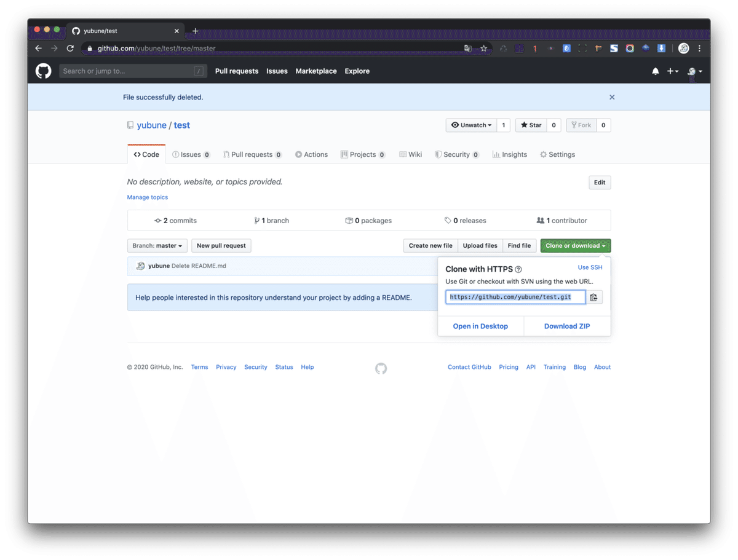This screenshot has height=560, width=738.
Task: Open the yubune owner link
Action: tap(151, 125)
